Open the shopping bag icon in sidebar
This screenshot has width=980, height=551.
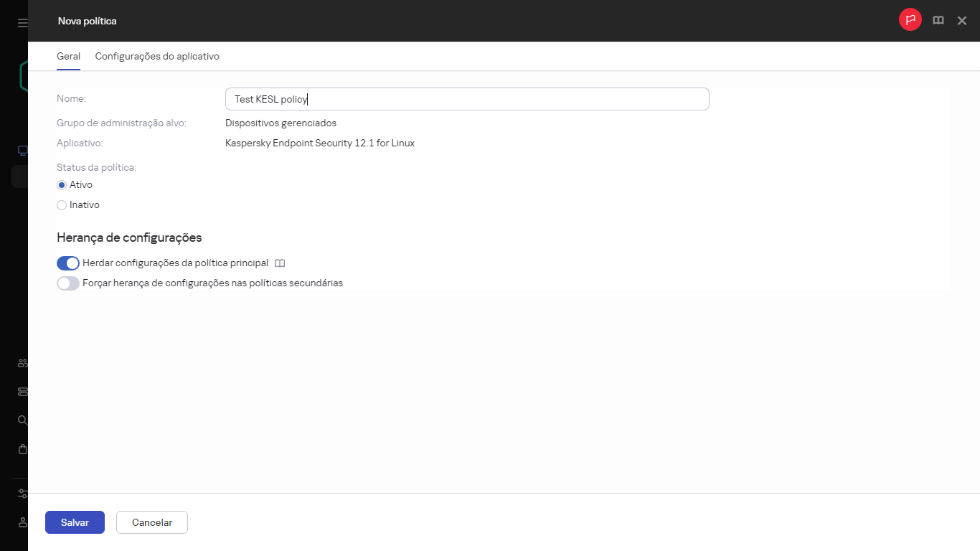click(22, 449)
